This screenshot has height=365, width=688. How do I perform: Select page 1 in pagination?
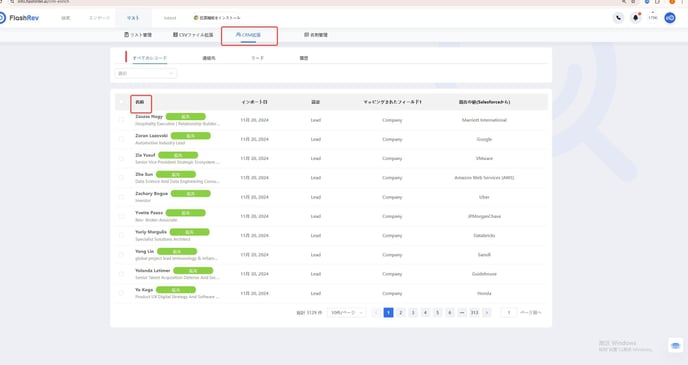pyautogui.click(x=388, y=312)
